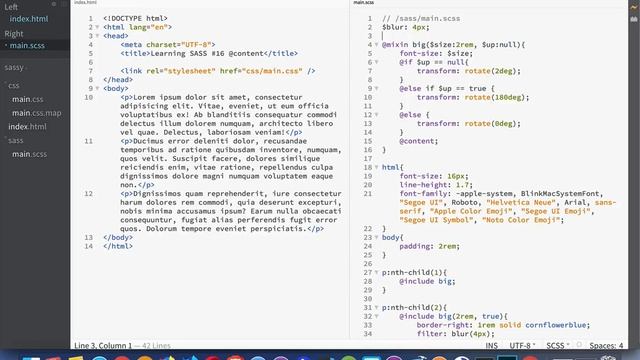This screenshot has width=640, height=360.
Task: Click the closing </html> tag on line 14
Action: coord(118,247)
